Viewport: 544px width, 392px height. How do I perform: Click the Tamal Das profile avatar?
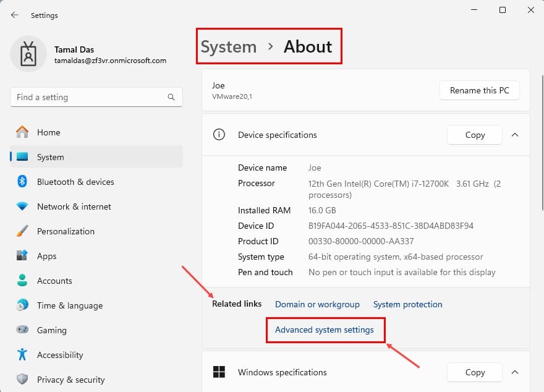28,54
